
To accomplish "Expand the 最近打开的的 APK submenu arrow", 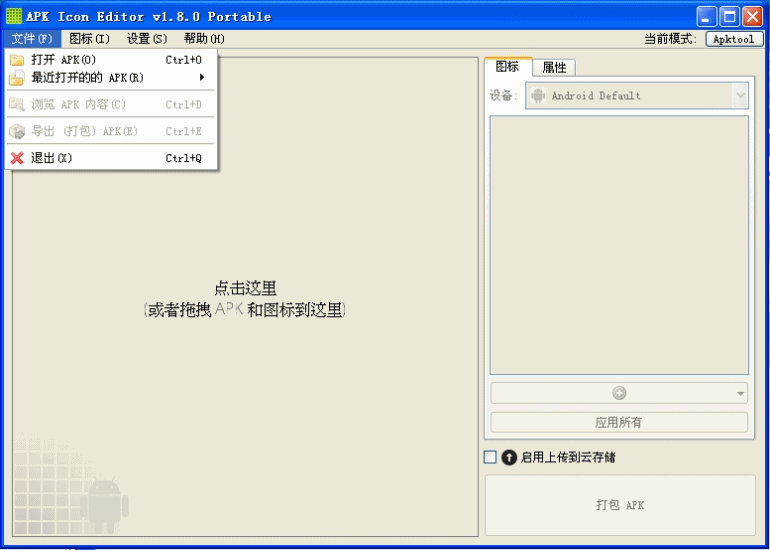I will (202, 77).
